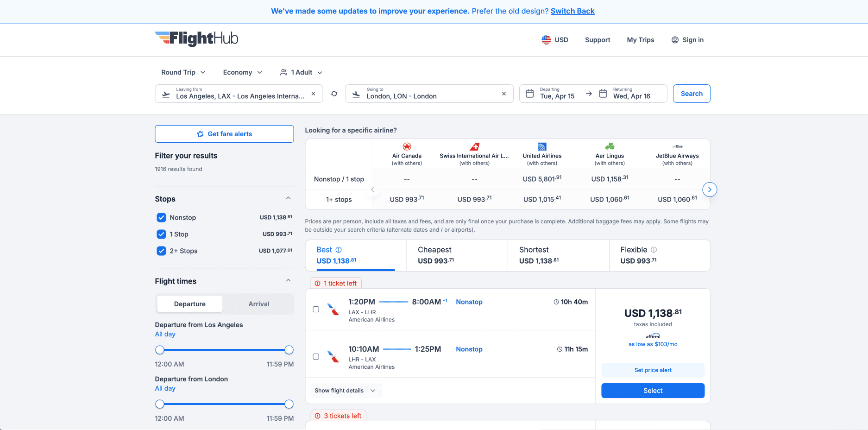Screen dimensions: 868x430
Task: Click London departure end time slider handle
Action: (x=289, y=404)
